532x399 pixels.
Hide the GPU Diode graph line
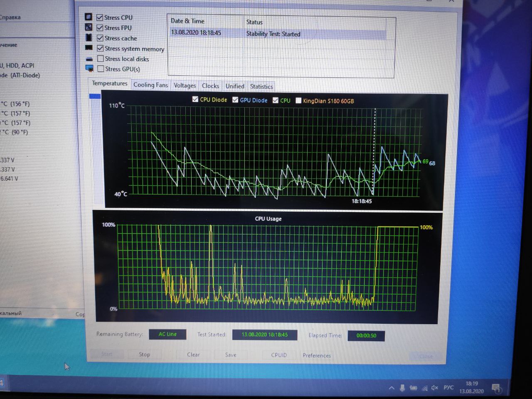pos(235,100)
